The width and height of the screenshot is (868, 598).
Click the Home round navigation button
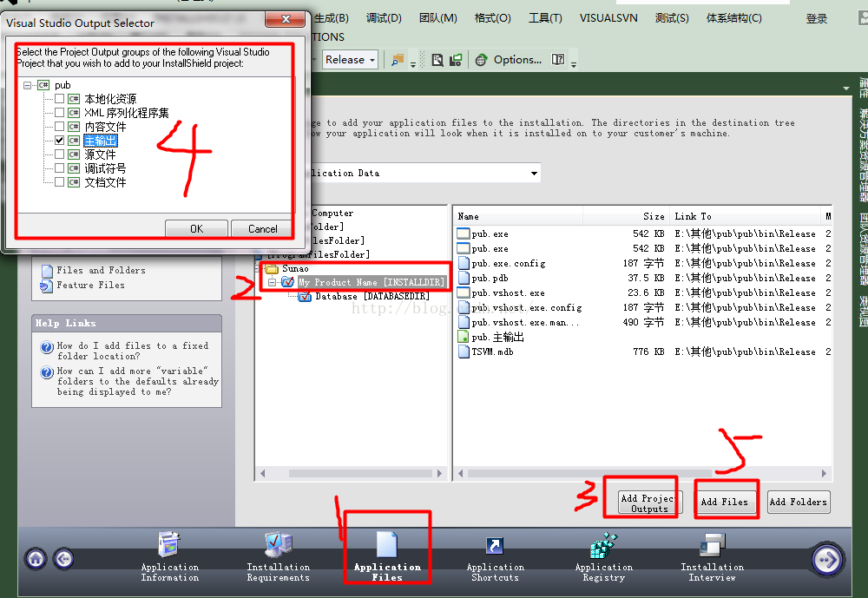(x=36, y=559)
